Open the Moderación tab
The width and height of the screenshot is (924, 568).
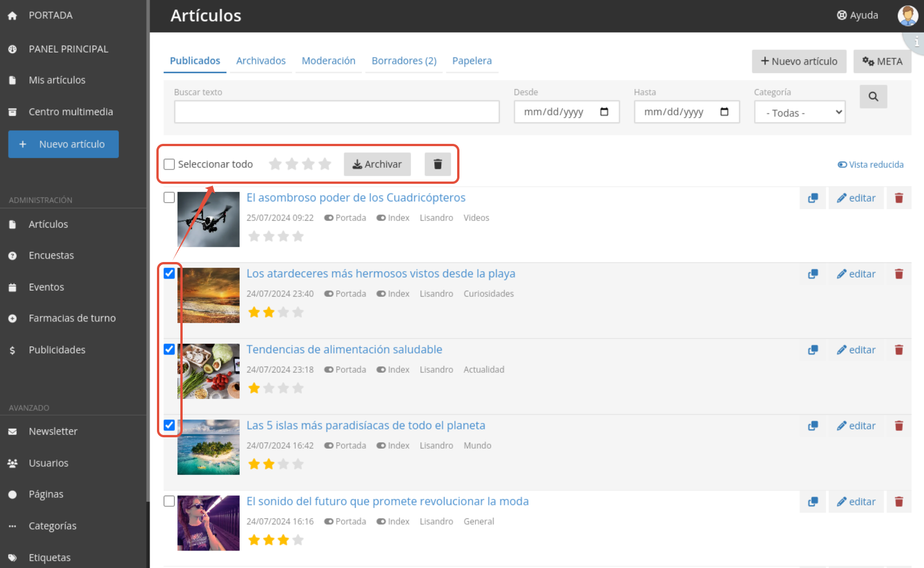point(329,61)
